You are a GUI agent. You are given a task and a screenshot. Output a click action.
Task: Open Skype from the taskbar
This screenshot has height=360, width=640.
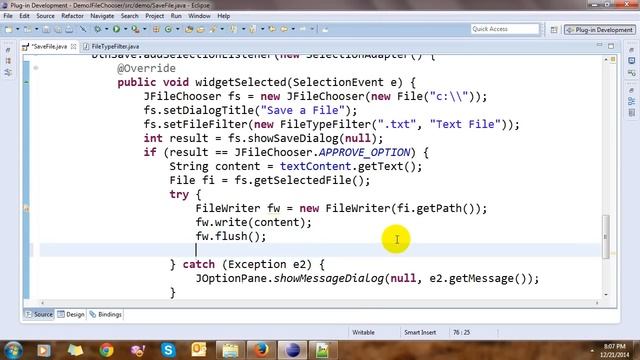click(168, 350)
